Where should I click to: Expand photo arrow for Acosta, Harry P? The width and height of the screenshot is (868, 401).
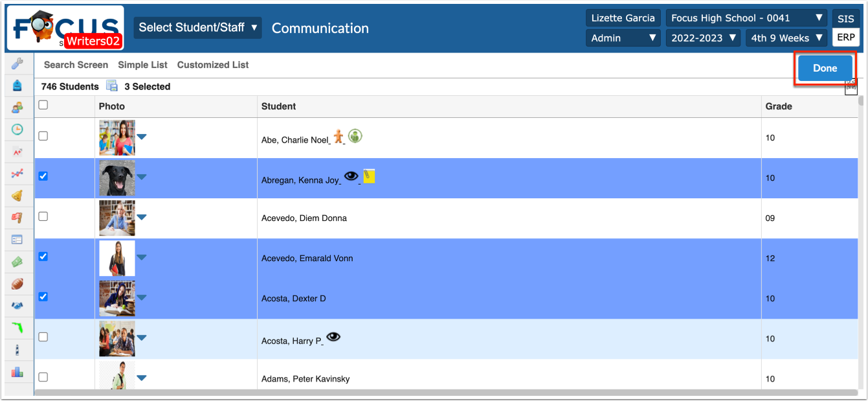coord(142,338)
